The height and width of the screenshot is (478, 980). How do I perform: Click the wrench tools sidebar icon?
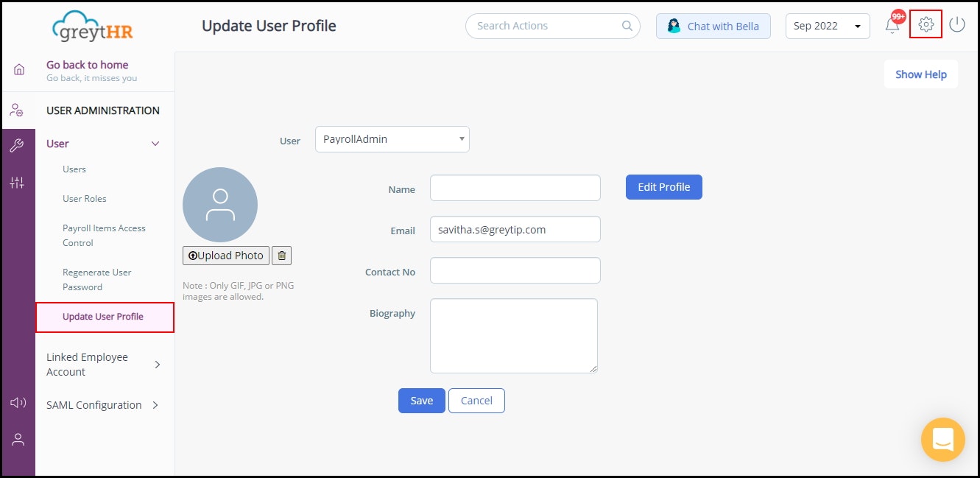(17, 146)
